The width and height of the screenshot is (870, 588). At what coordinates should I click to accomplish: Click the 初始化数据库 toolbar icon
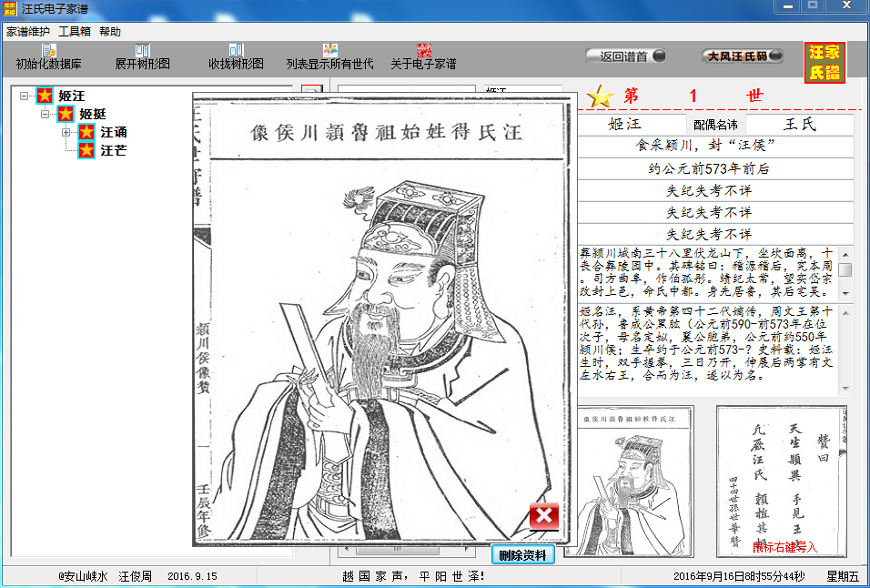pyautogui.click(x=49, y=51)
